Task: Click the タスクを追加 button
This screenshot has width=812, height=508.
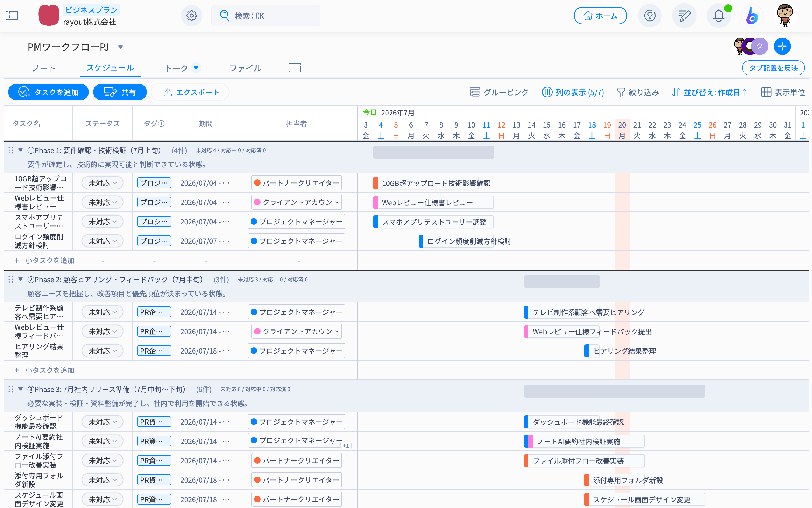Action: pyautogui.click(x=48, y=92)
